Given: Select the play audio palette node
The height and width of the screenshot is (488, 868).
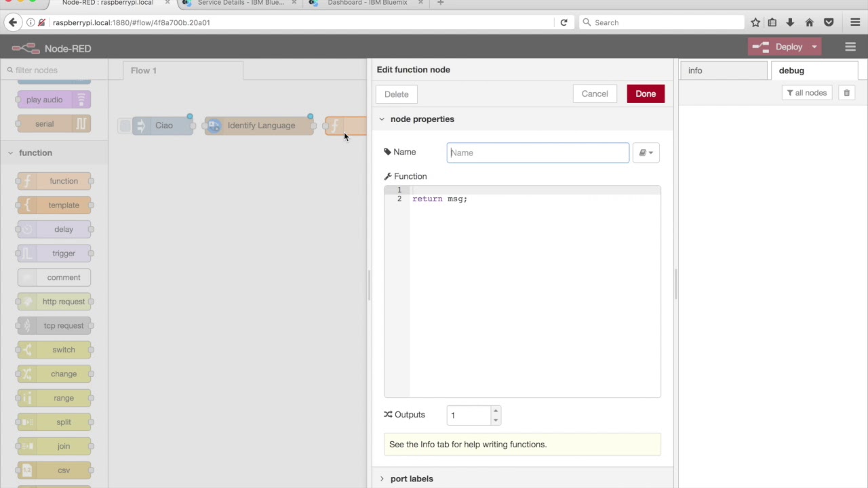Looking at the screenshot, I should (54, 100).
